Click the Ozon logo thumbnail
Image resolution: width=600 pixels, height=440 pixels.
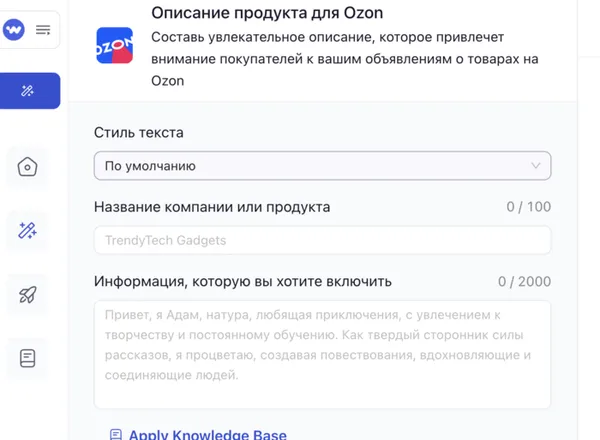pyautogui.click(x=114, y=46)
